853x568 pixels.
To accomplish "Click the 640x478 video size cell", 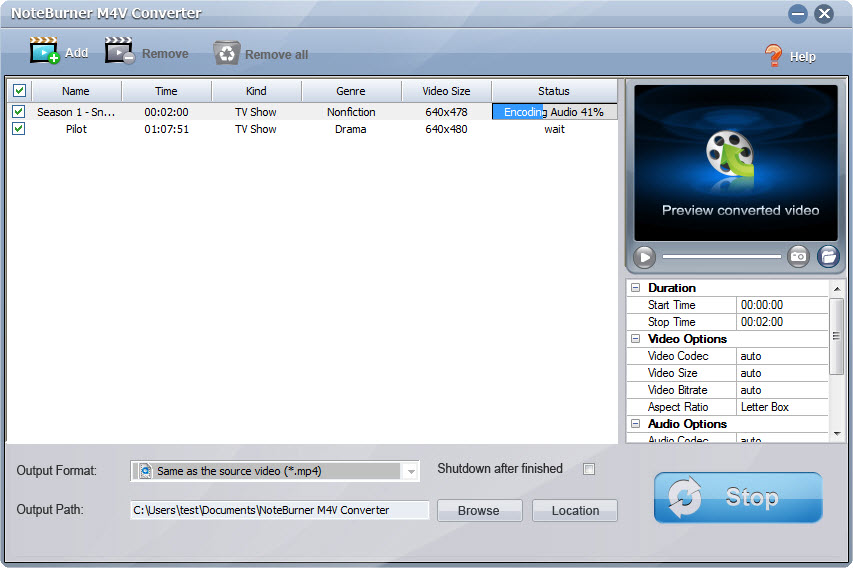I will (x=446, y=112).
